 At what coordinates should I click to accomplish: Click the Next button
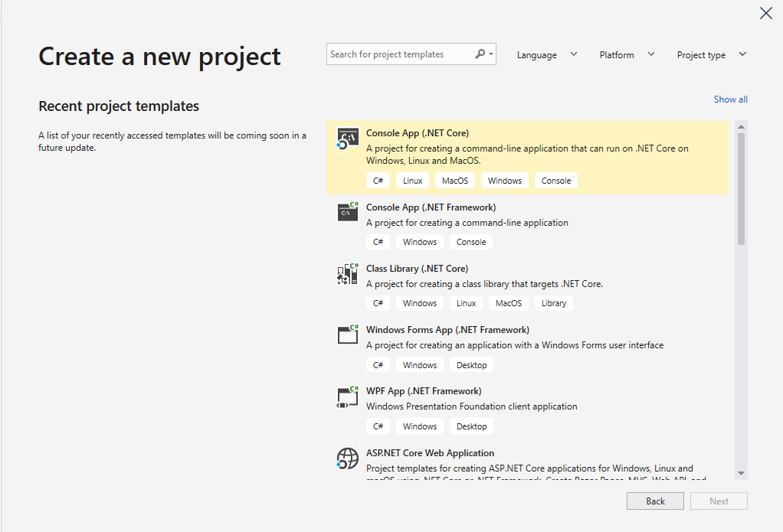719,501
